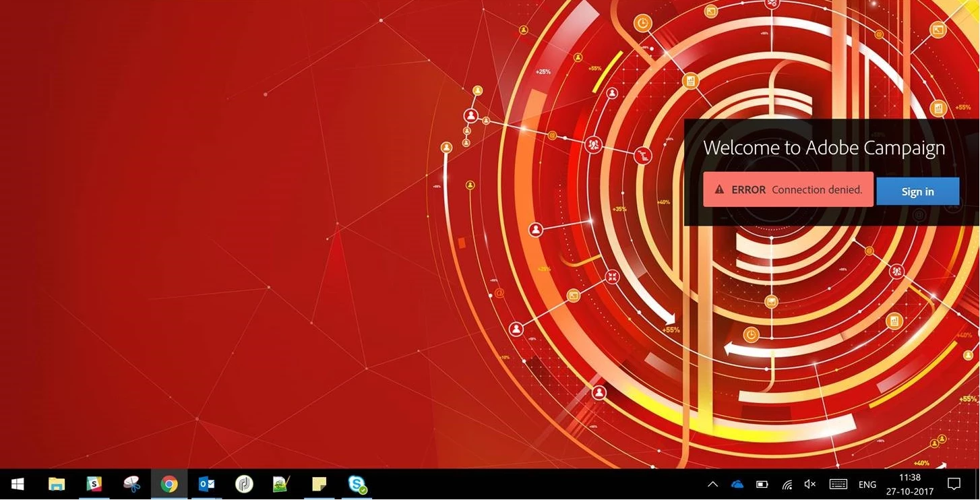Viewport: 980px width, 500px height.
Task: Click the warning triangle icon in error banner
Action: click(x=719, y=190)
